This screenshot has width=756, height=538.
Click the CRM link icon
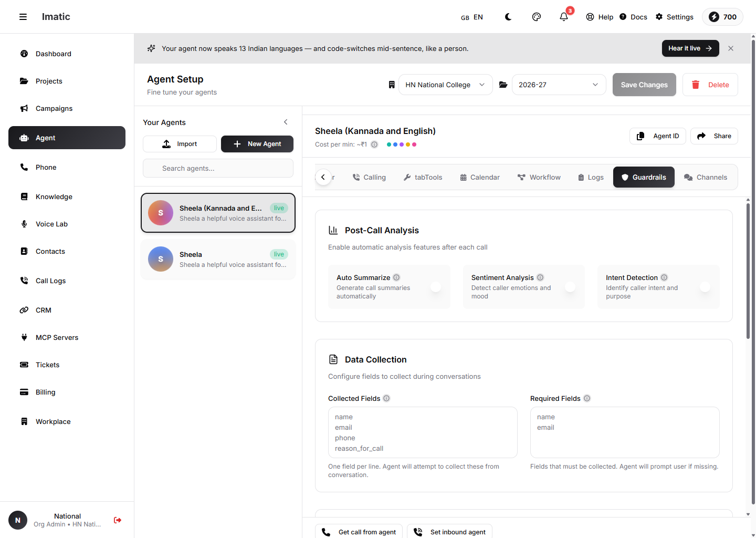24,310
